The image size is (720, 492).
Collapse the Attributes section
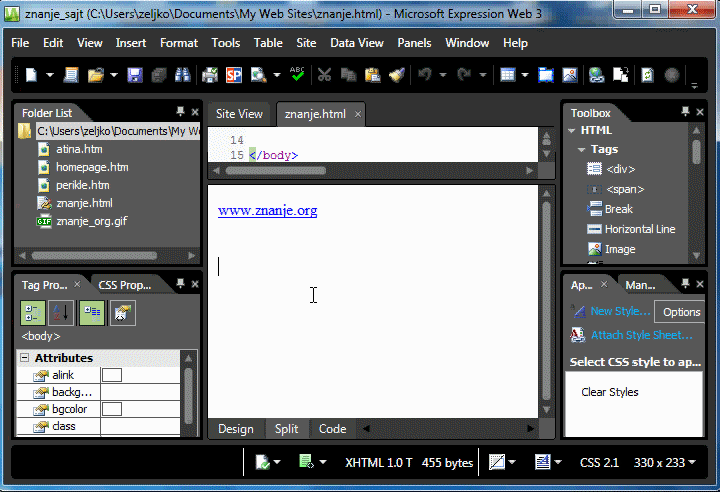coord(24,358)
